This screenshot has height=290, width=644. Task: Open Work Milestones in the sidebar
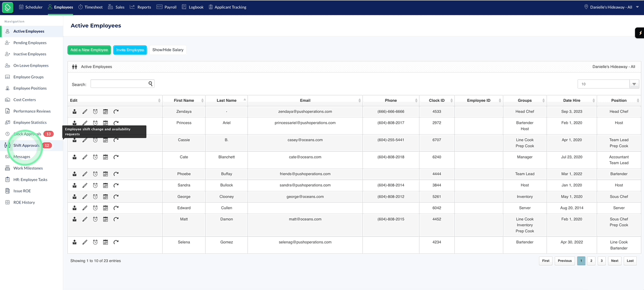coord(28,168)
